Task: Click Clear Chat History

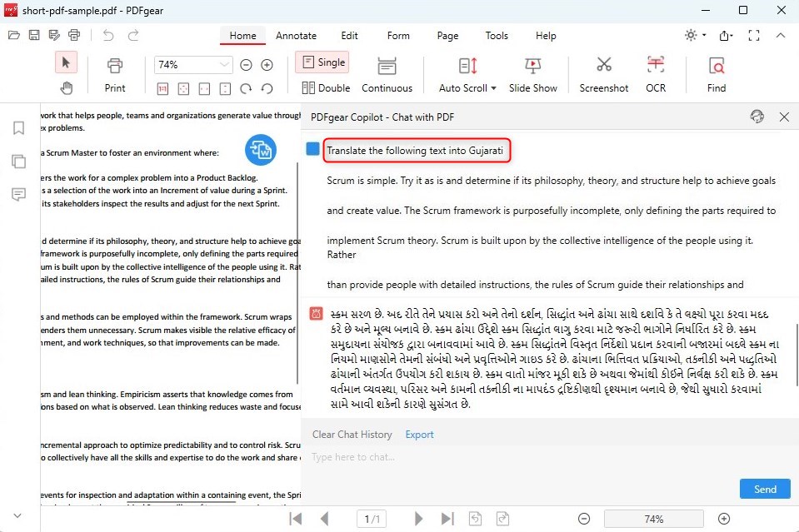Action: 352,435
